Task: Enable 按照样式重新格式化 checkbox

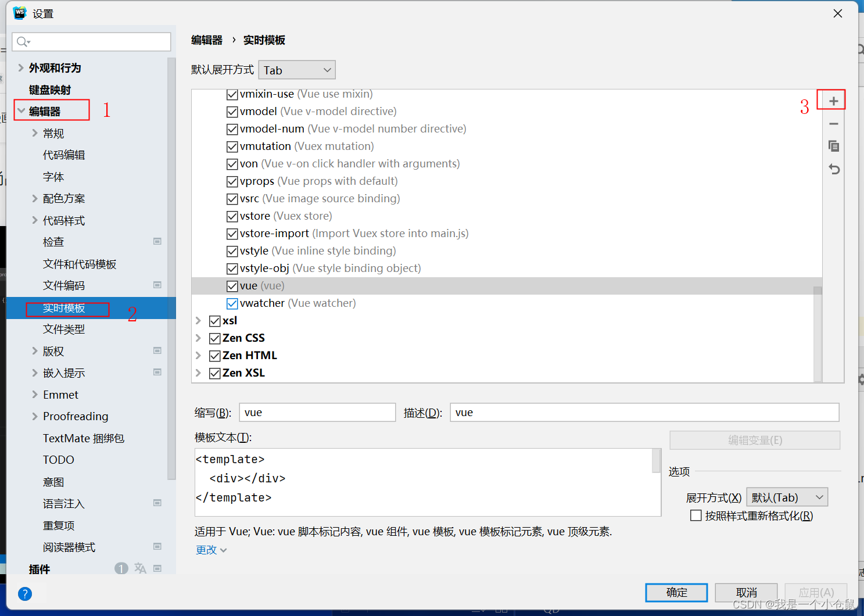Action: pyautogui.click(x=695, y=515)
